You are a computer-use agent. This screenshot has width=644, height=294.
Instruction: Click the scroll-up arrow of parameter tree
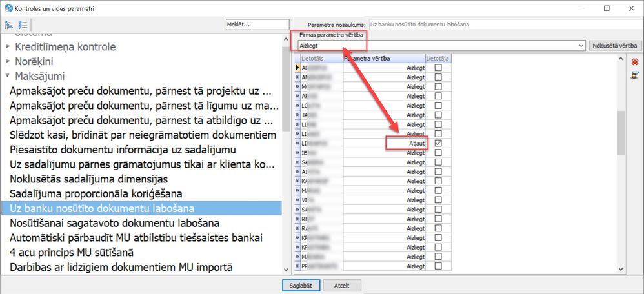point(287,40)
